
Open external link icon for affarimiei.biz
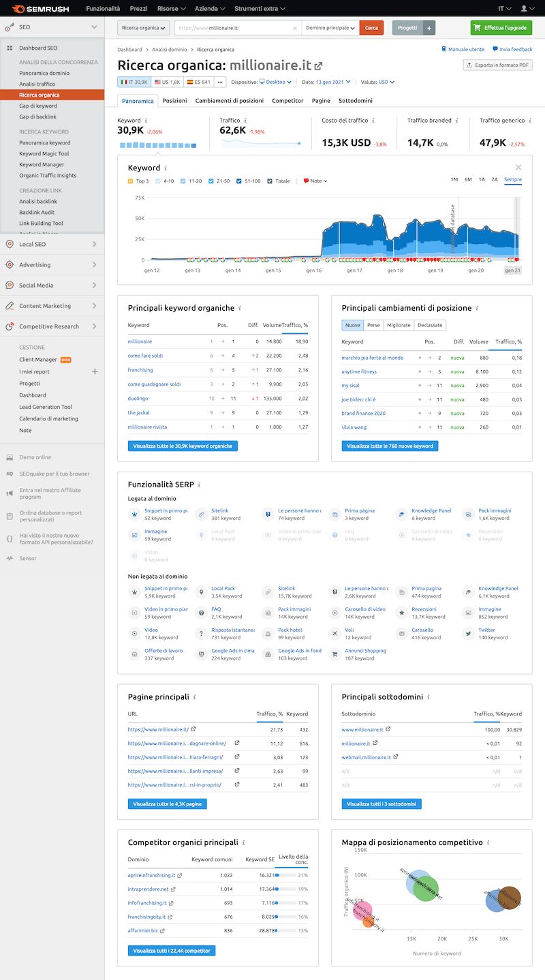pyautogui.click(x=162, y=930)
